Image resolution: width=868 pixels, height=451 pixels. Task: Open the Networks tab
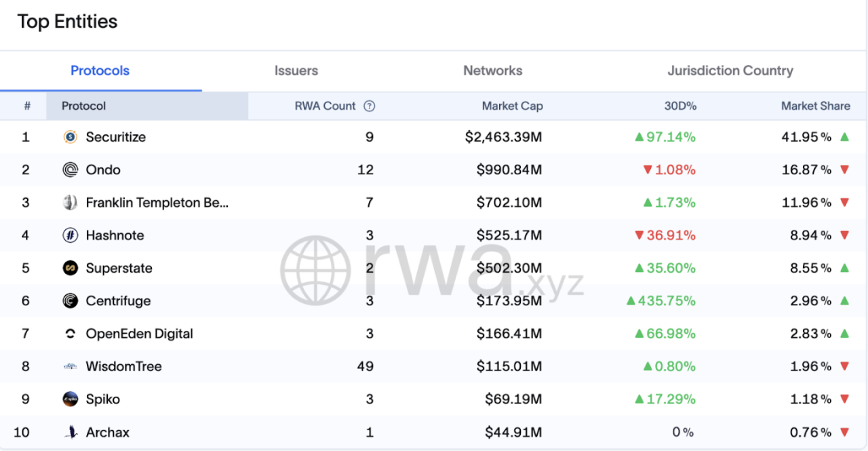pos(493,71)
